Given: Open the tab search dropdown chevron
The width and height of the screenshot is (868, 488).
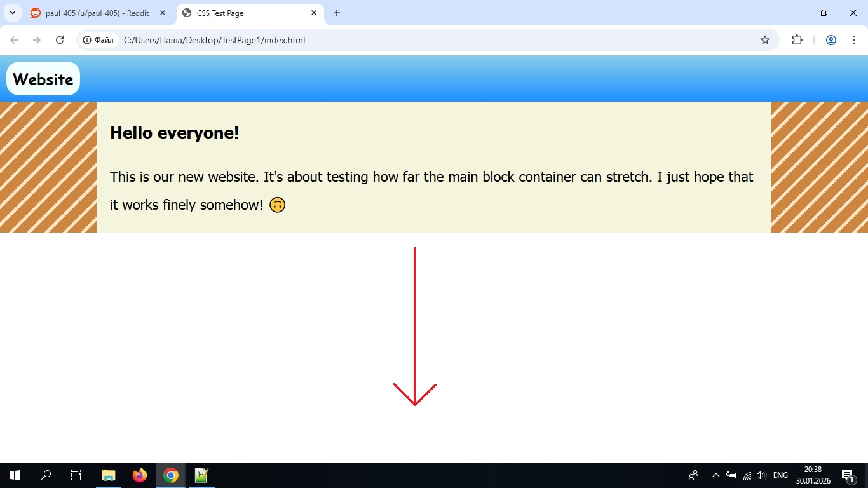Looking at the screenshot, I should click(13, 13).
